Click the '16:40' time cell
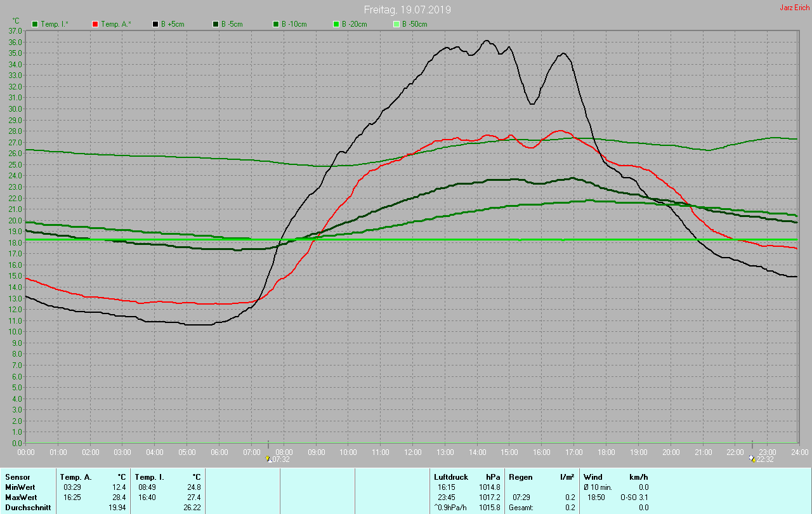The image size is (812, 514). click(x=147, y=498)
